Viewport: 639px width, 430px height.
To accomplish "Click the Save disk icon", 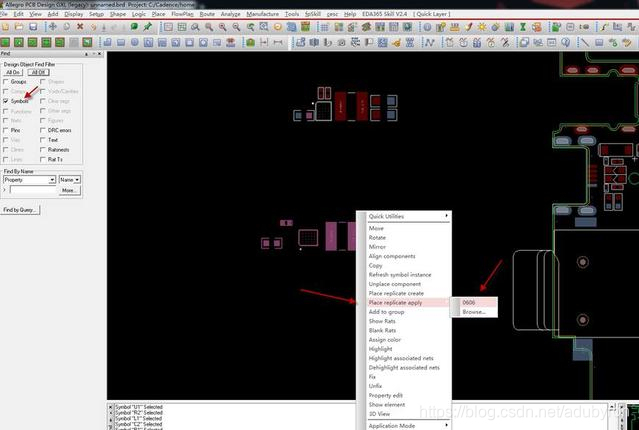I will 33,27.
